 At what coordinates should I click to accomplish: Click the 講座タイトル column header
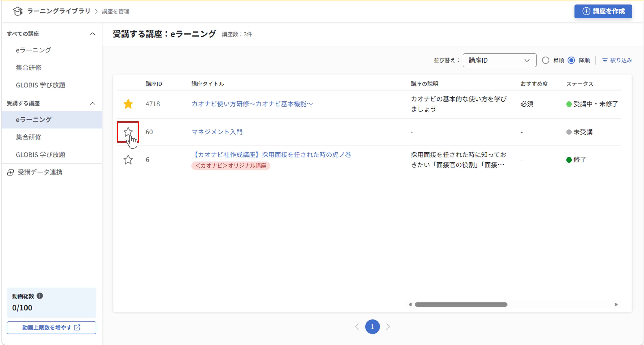pos(208,84)
